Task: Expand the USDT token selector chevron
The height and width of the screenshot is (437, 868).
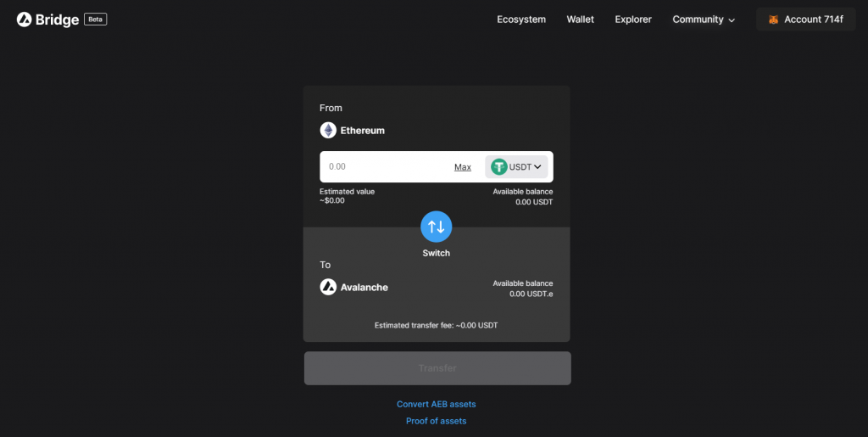Action: coord(537,166)
